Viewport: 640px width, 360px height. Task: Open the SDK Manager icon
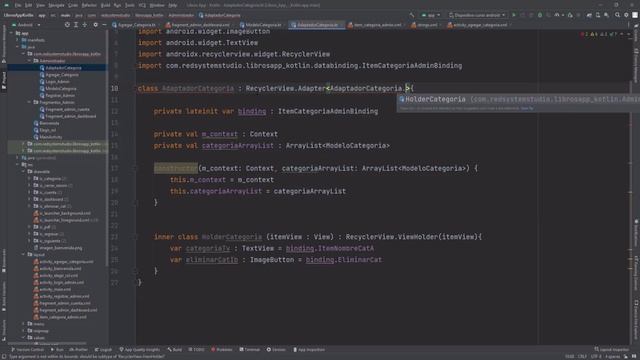pyautogui.click(x=607, y=15)
